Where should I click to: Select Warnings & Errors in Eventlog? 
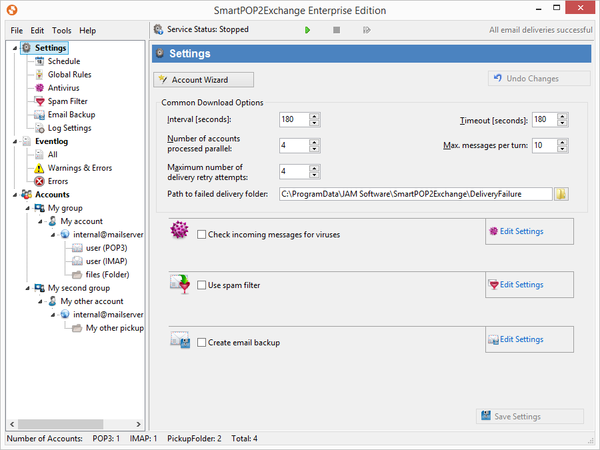pos(78,168)
